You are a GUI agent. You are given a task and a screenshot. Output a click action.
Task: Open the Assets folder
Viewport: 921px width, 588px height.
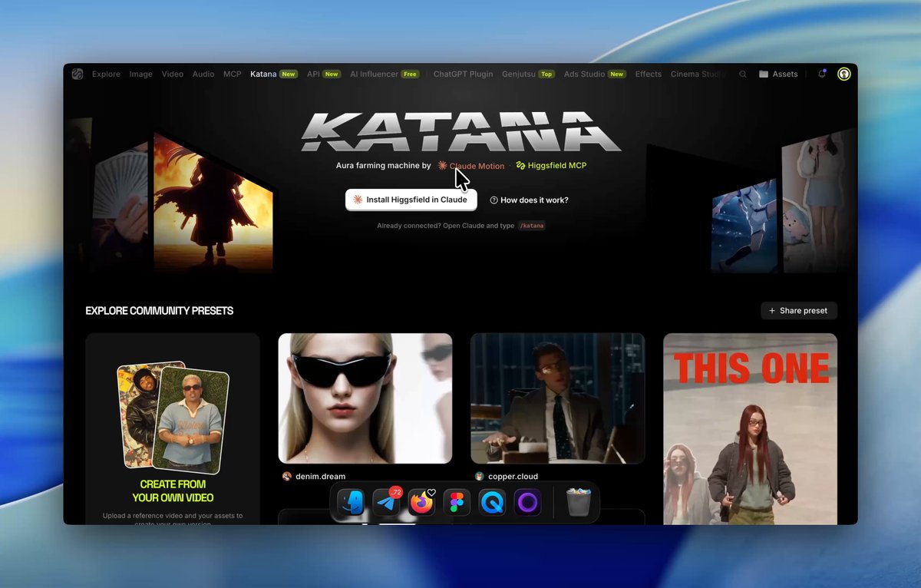(778, 74)
